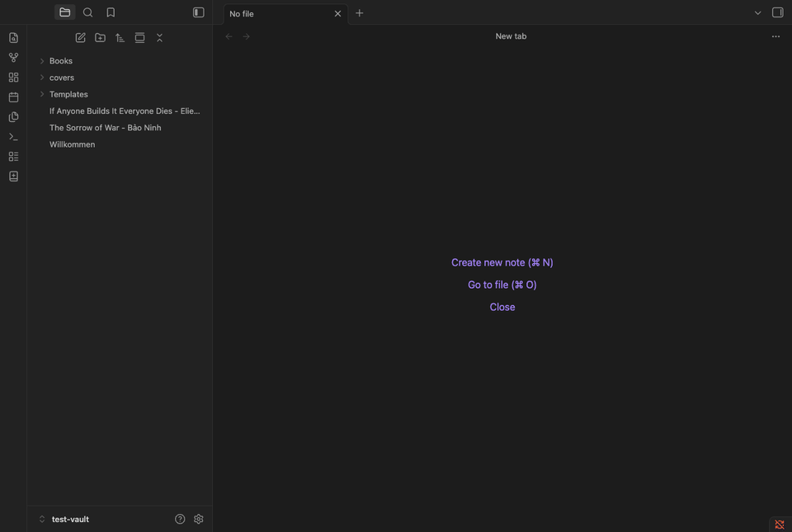Image resolution: width=792 pixels, height=532 pixels.
Task: Click the add book ribbon icon
Action: 14,177
